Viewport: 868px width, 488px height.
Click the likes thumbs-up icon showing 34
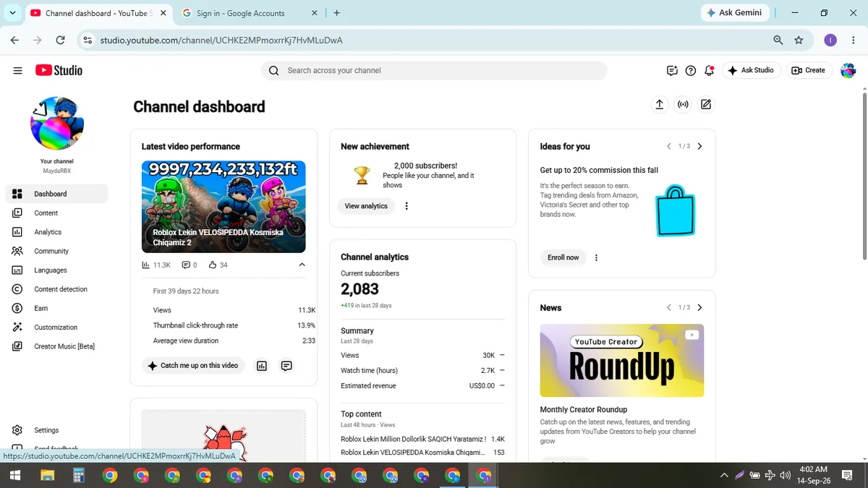point(213,265)
